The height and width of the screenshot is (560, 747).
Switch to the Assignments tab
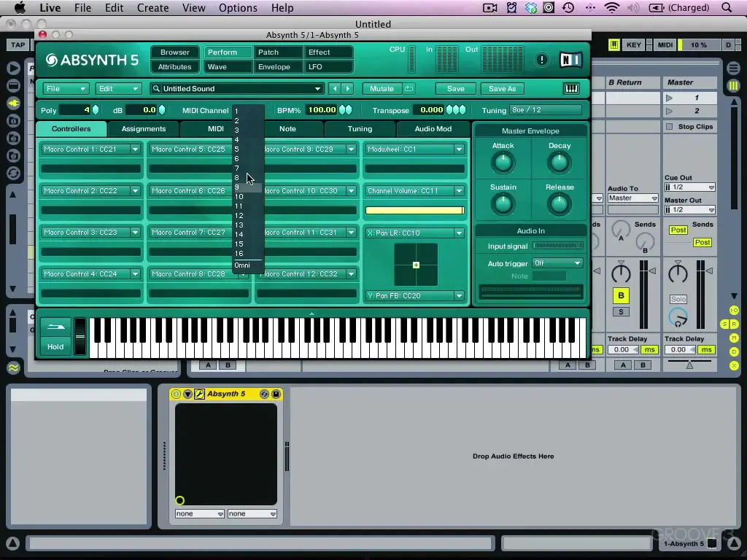click(143, 128)
